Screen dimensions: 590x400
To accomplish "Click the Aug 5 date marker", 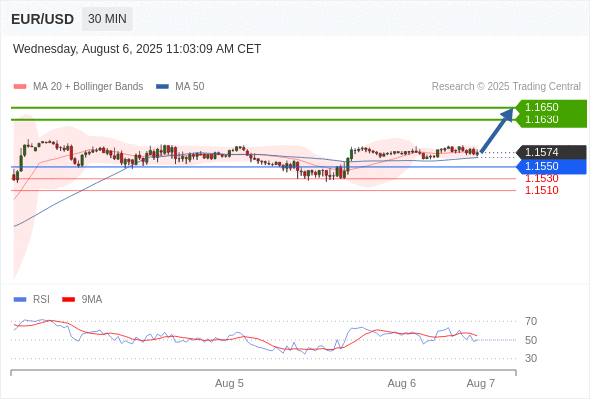I will [229, 383].
